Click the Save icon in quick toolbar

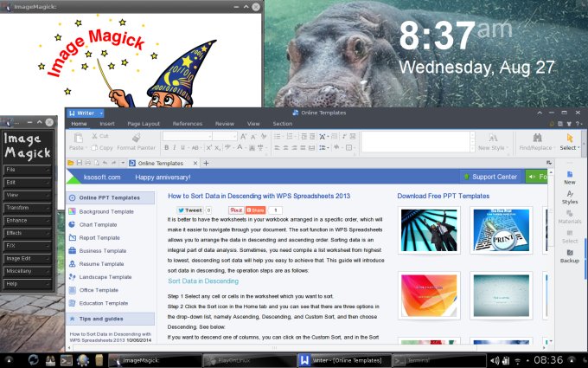click(x=80, y=163)
